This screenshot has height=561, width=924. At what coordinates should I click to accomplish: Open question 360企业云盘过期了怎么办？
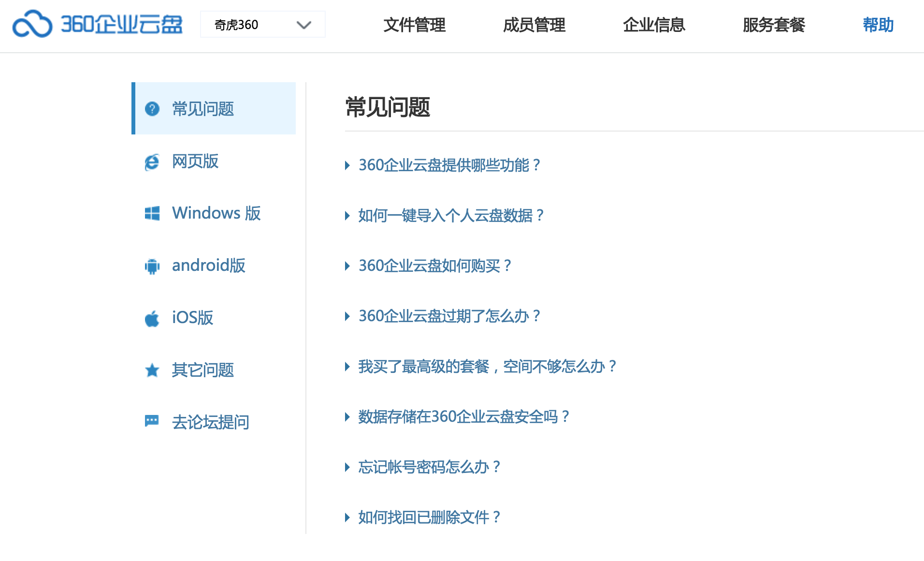449,316
